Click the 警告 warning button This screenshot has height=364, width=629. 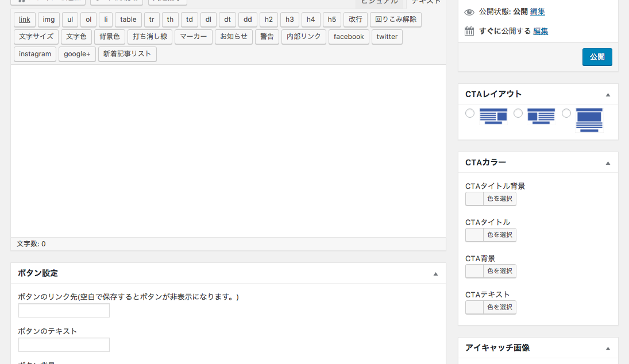pos(267,37)
